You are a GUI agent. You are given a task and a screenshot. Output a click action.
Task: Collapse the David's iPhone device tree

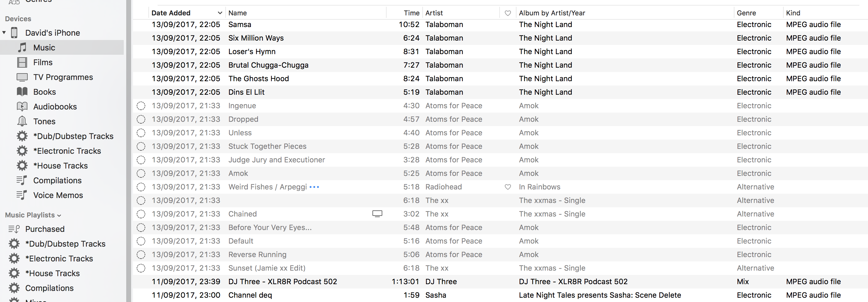click(x=4, y=33)
